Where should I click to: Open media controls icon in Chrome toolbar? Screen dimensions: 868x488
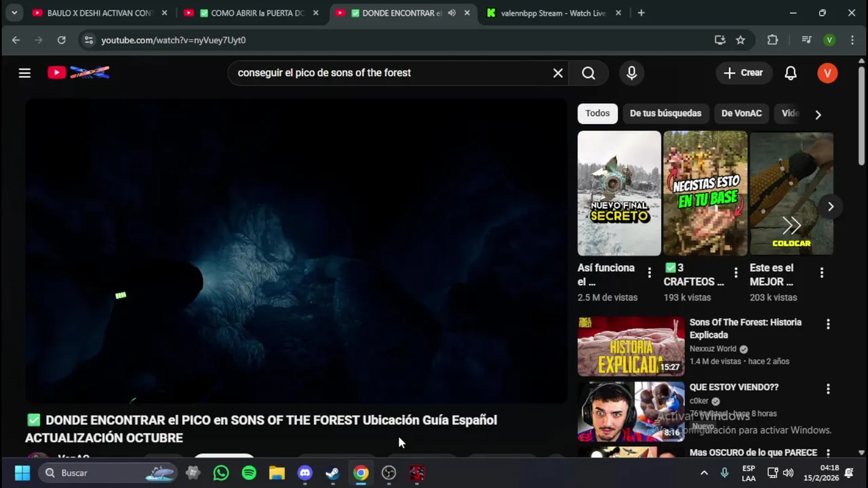click(x=806, y=40)
